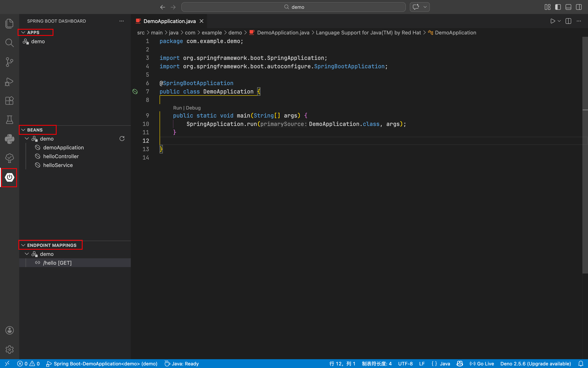Select the DemoApplication.java tab
The image size is (588, 368).
click(169, 21)
